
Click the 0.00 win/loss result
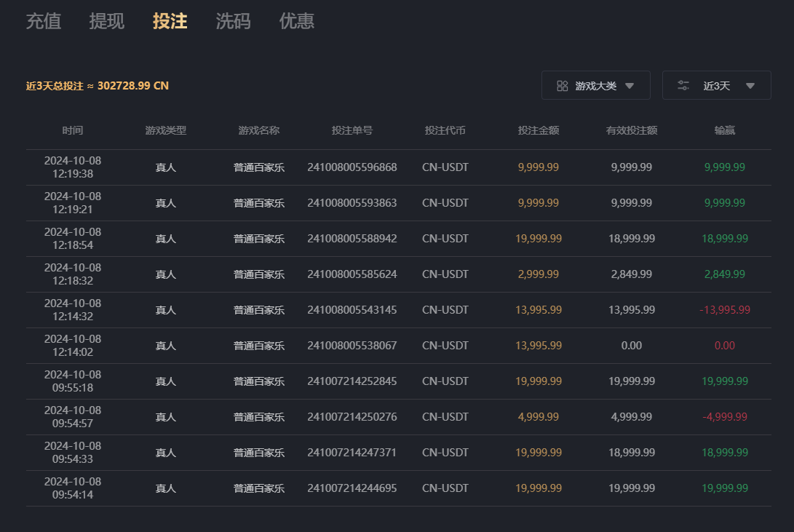click(725, 346)
